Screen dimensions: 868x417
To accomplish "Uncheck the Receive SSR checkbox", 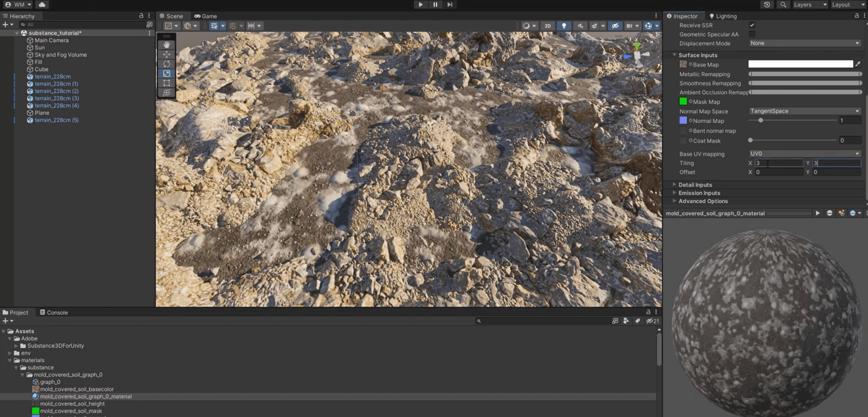I will [752, 25].
